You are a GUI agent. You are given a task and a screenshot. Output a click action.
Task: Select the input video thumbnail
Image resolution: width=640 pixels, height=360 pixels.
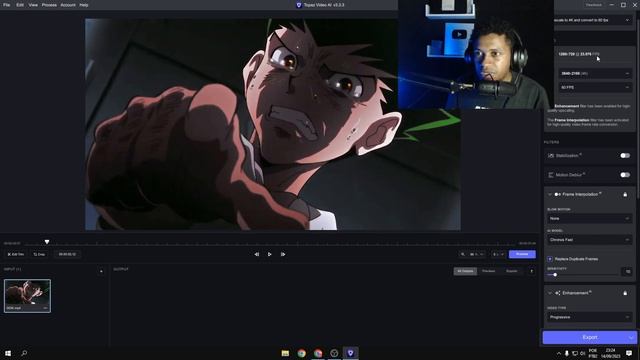tap(27, 296)
